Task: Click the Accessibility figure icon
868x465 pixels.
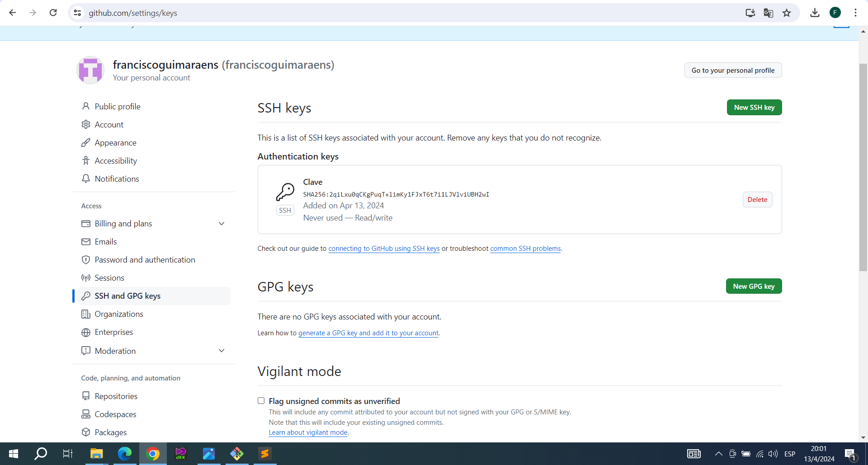Action: pyautogui.click(x=85, y=160)
